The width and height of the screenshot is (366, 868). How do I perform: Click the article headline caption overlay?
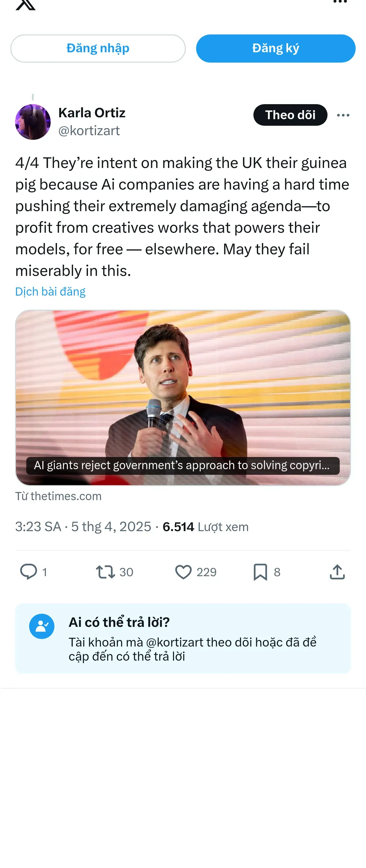point(183,465)
